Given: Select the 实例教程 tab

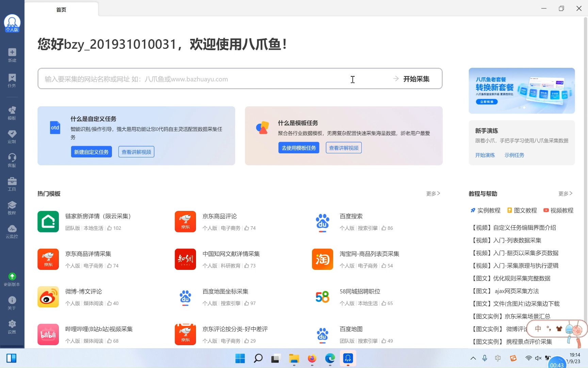Looking at the screenshot, I should (x=485, y=211).
